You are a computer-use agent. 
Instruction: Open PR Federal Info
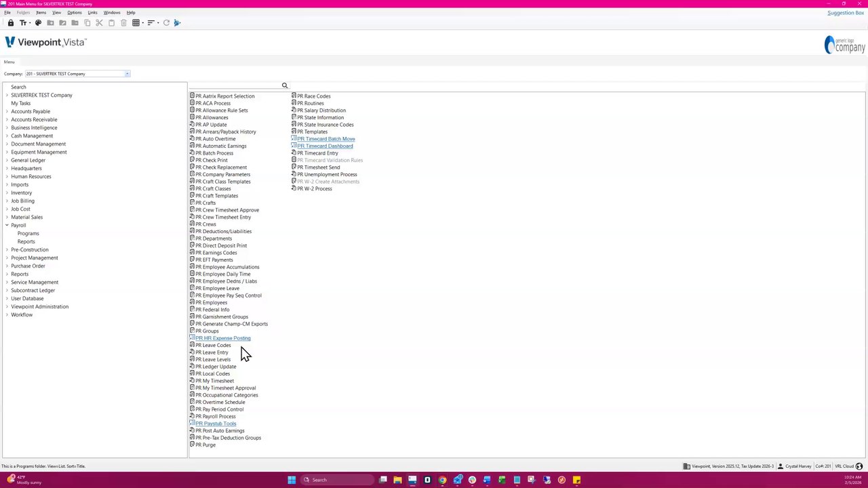coord(212,310)
